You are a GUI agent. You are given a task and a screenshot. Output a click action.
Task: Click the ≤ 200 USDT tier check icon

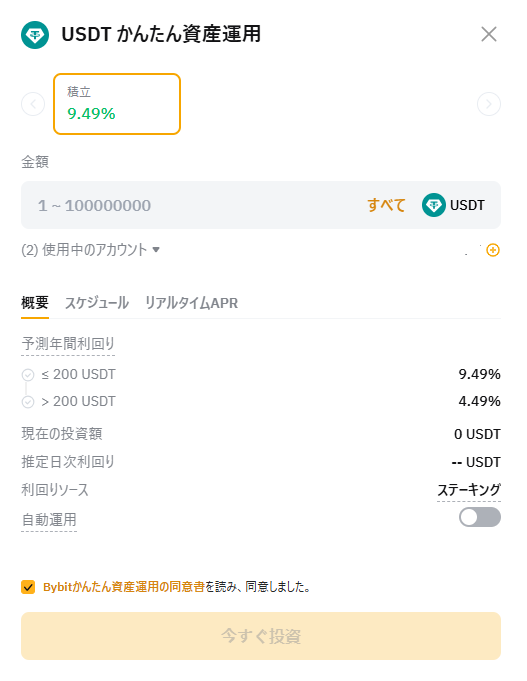pyautogui.click(x=28, y=375)
